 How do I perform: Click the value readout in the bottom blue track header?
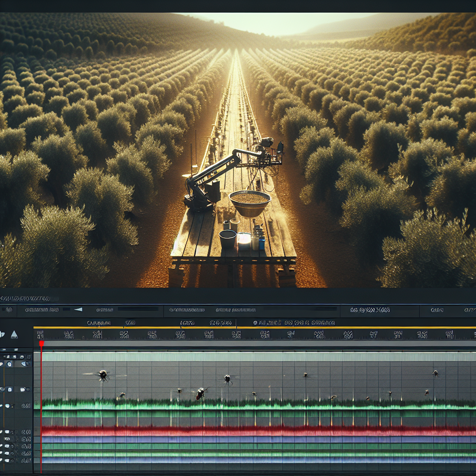[x=26, y=461]
